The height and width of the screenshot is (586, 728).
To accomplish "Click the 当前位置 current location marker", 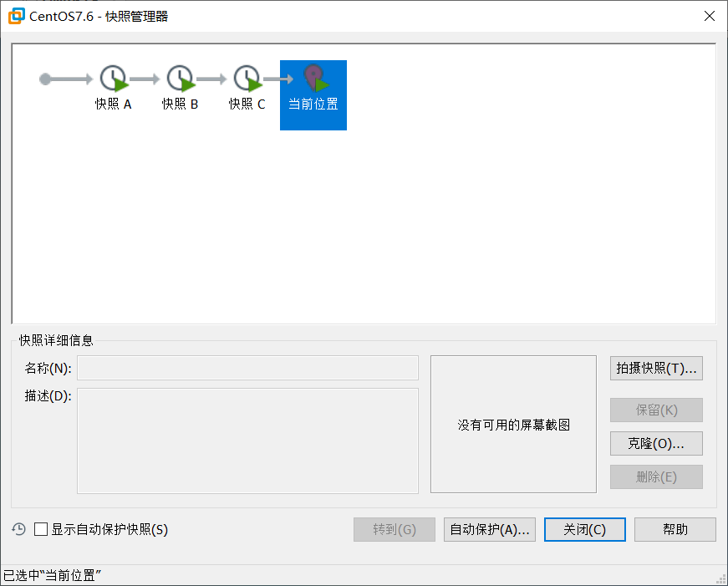I will [313, 95].
